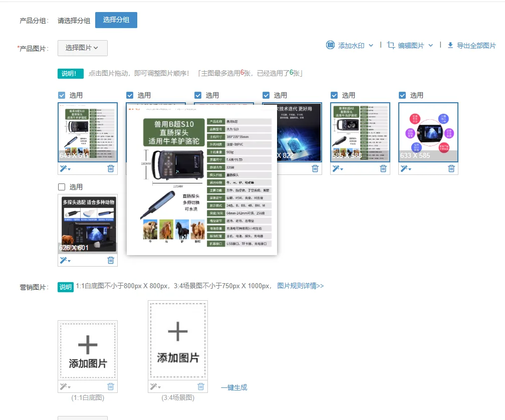The image size is (505, 420).
Task: Select the 585 X 588 product thumbnail
Action: (360, 132)
